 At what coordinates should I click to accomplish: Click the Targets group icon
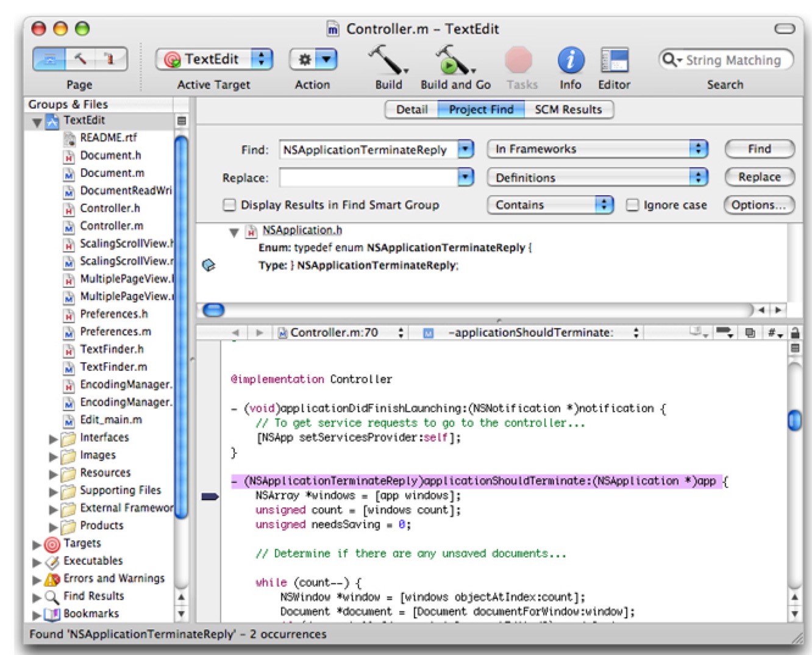(x=52, y=544)
